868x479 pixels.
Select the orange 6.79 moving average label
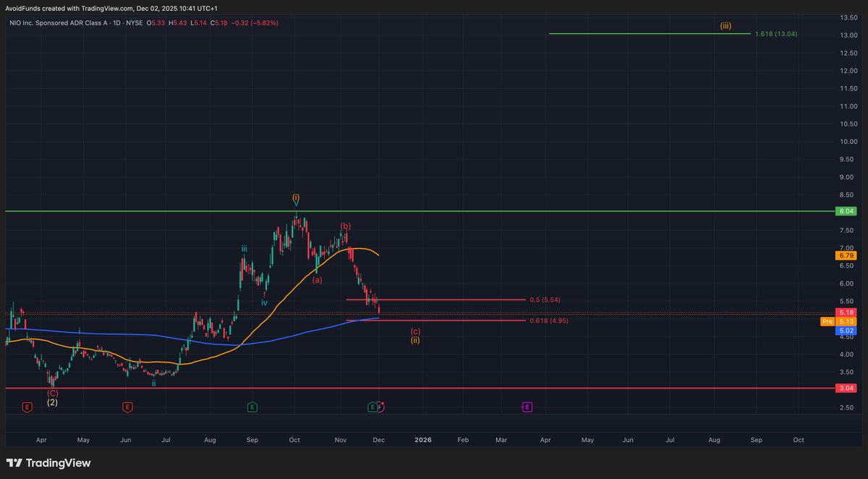(x=847, y=255)
